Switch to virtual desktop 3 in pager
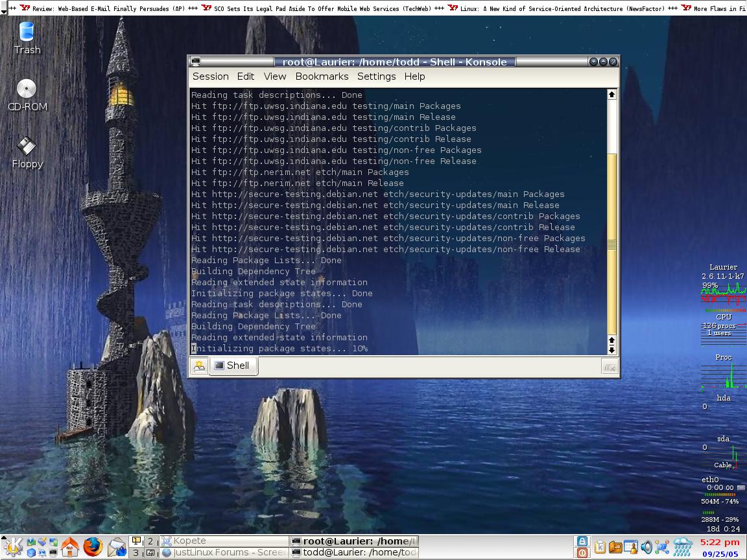The width and height of the screenshot is (747, 560). click(x=137, y=552)
